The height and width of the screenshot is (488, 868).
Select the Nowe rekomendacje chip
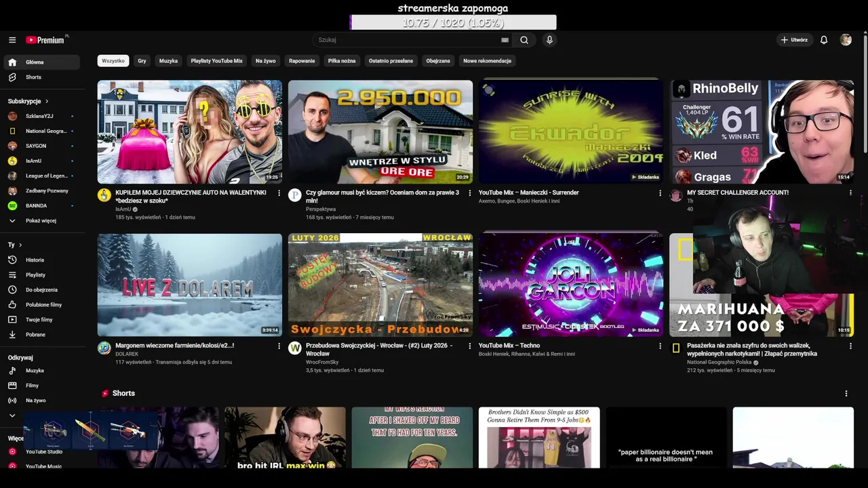tap(487, 61)
